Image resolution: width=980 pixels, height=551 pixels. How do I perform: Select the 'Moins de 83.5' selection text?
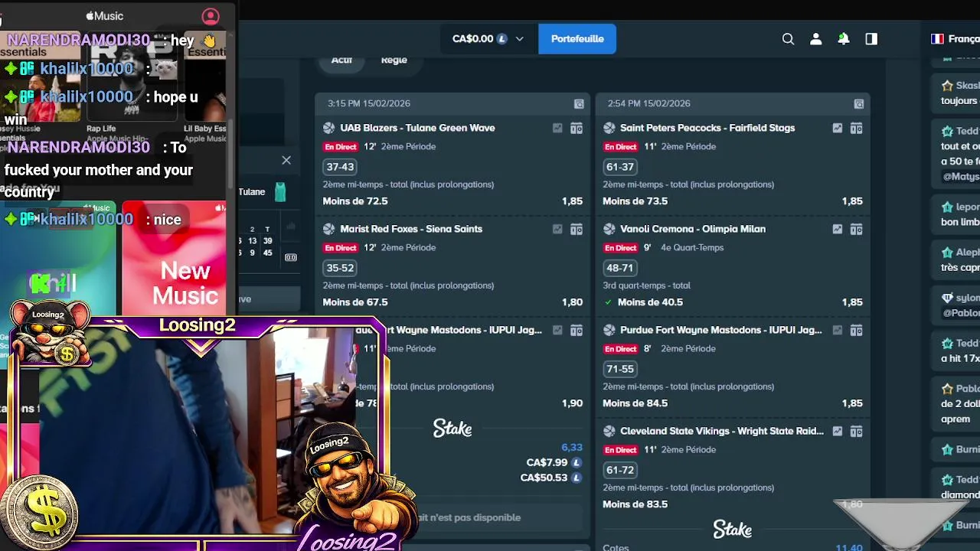coord(635,504)
